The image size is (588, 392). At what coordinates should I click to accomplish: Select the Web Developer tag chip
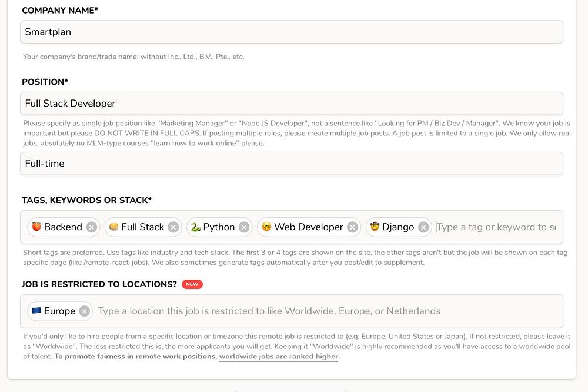[x=309, y=227]
